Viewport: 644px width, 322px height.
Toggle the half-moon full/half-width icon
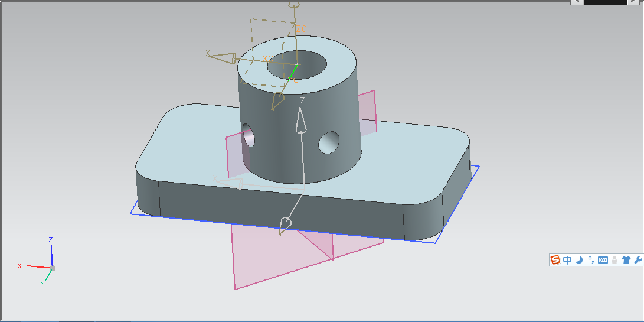point(579,260)
